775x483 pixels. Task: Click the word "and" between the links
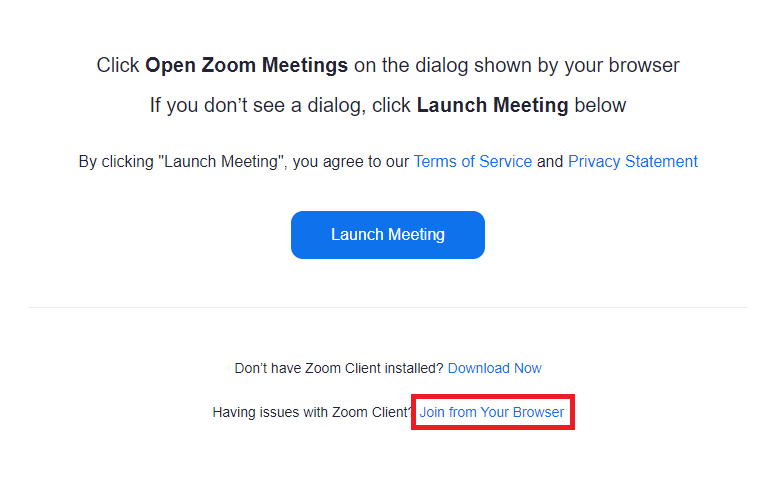click(x=550, y=161)
